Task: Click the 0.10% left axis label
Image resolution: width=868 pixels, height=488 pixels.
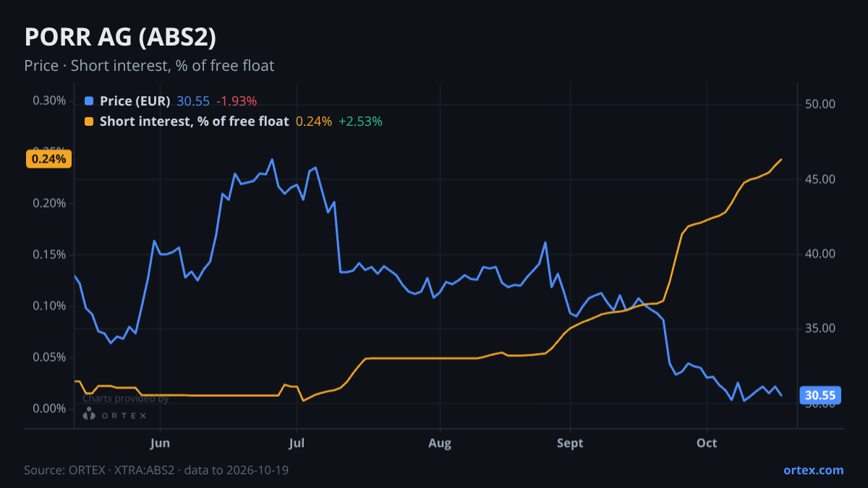Action: 49,306
